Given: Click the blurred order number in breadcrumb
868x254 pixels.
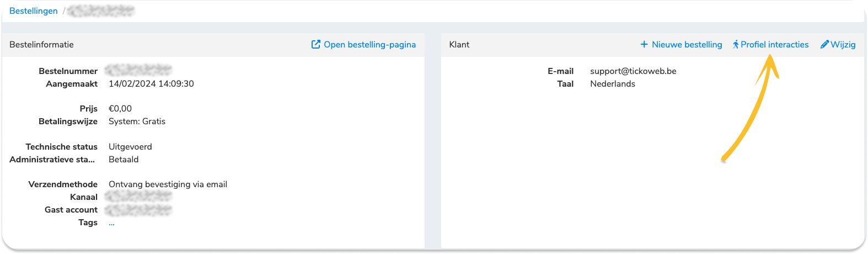Looking at the screenshot, I should click(101, 11).
